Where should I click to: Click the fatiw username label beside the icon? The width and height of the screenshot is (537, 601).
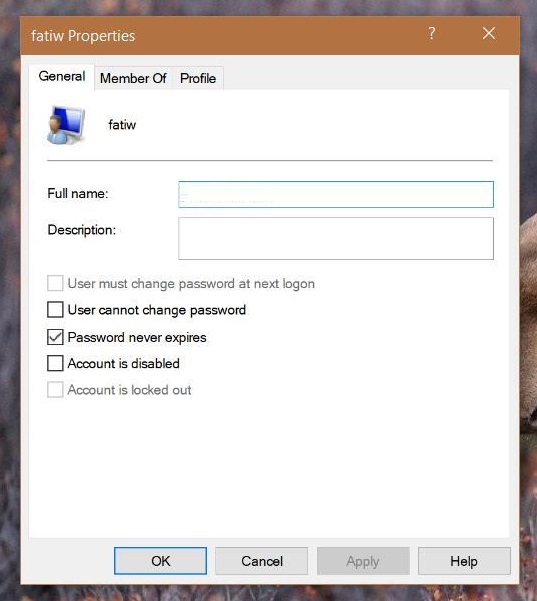tap(122, 125)
